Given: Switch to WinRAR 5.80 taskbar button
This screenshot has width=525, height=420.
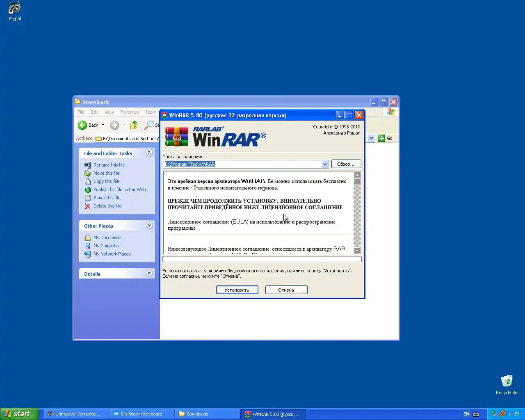Looking at the screenshot, I should point(273,414).
